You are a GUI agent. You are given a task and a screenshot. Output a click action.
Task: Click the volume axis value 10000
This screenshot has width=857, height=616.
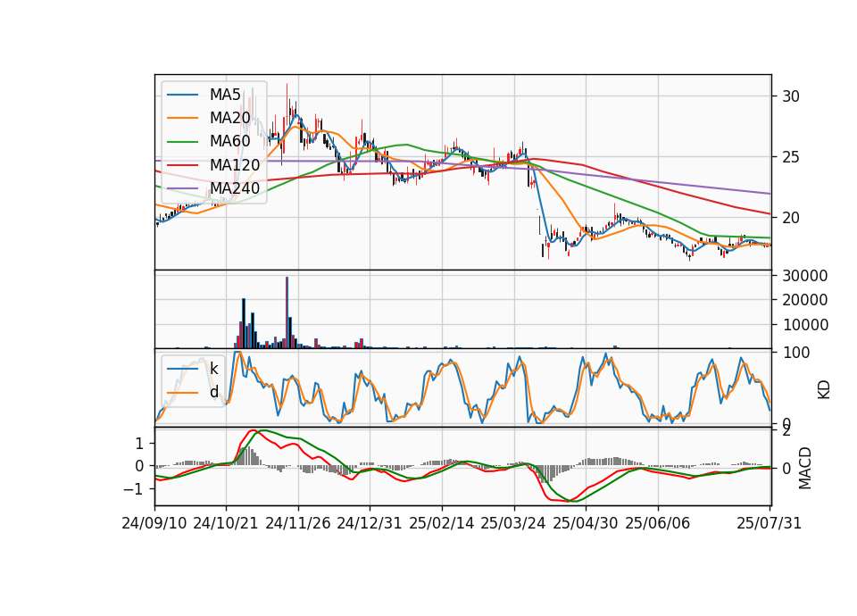tap(805, 325)
